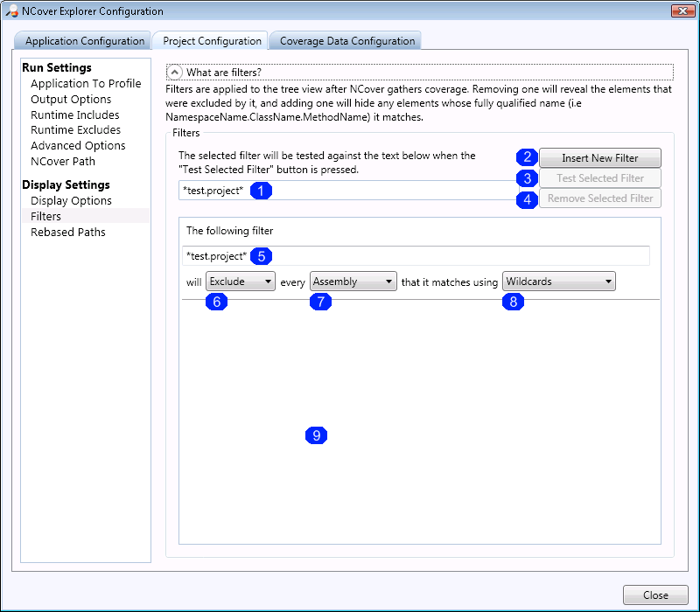The image size is (700, 612).
Task: Open the Wildcards matching dropdown
Action: [x=559, y=282]
